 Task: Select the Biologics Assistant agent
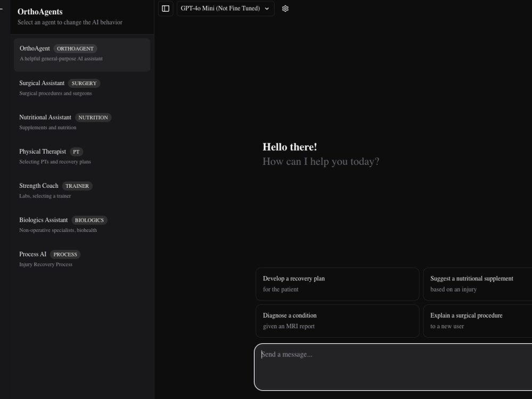(x=82, y=225)
